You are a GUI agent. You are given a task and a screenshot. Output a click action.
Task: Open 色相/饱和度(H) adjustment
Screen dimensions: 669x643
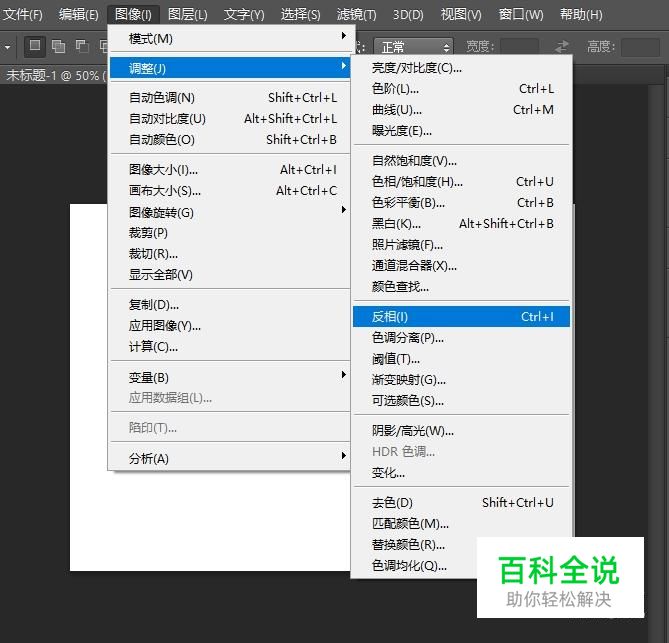coord(461,182)
